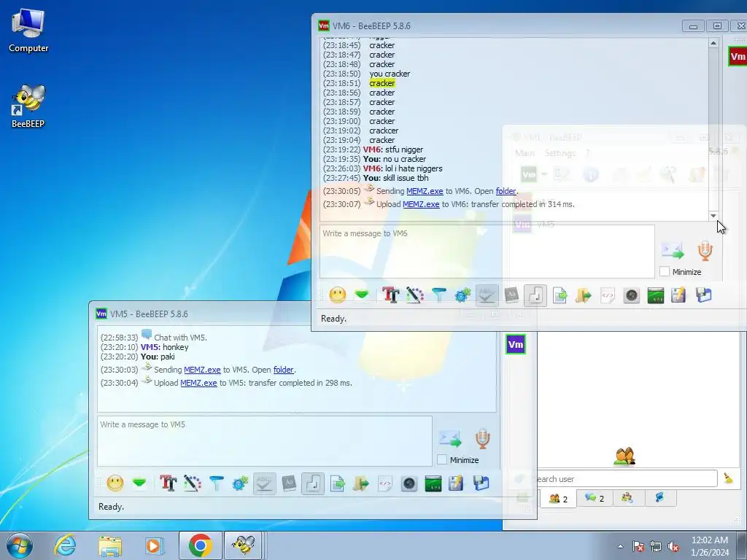747x560 pixels.
Task: Click send file icon in VM6 toolbar
Action: point(560,295)
